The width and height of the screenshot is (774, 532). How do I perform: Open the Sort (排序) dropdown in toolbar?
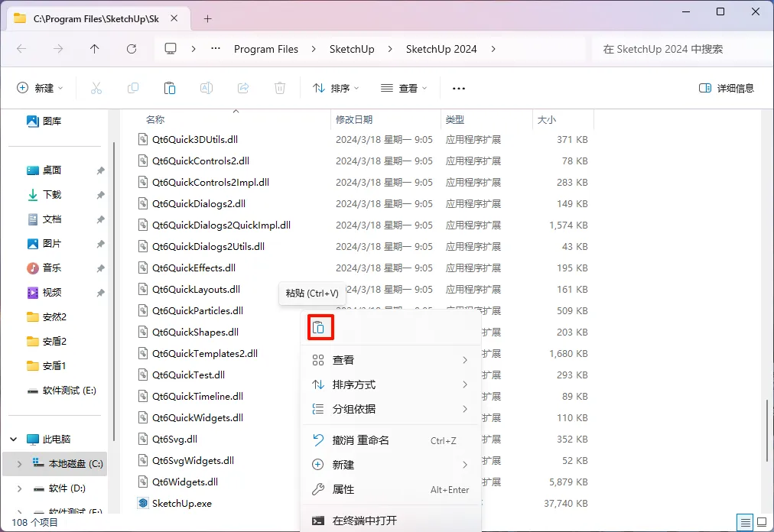336,89
